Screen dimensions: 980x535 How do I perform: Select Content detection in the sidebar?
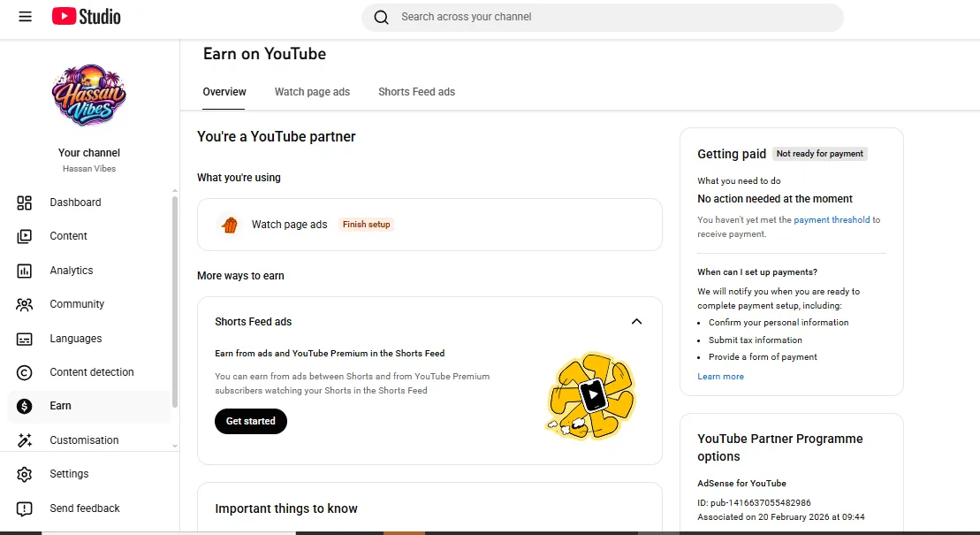tap(92, 372)
